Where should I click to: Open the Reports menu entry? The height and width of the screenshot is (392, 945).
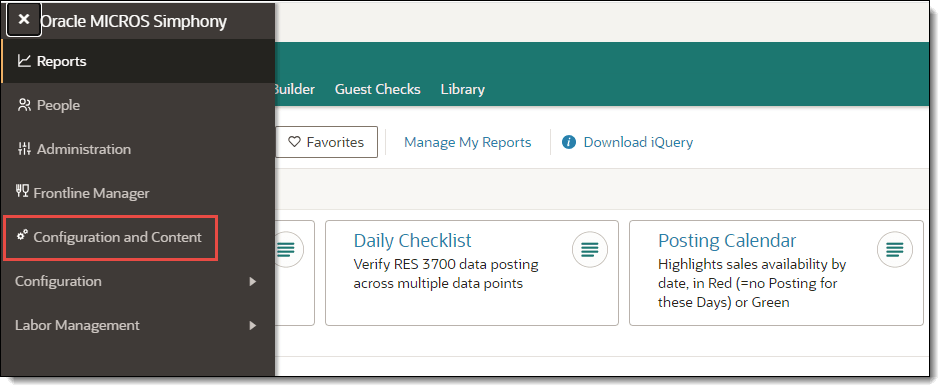(138, 61)
